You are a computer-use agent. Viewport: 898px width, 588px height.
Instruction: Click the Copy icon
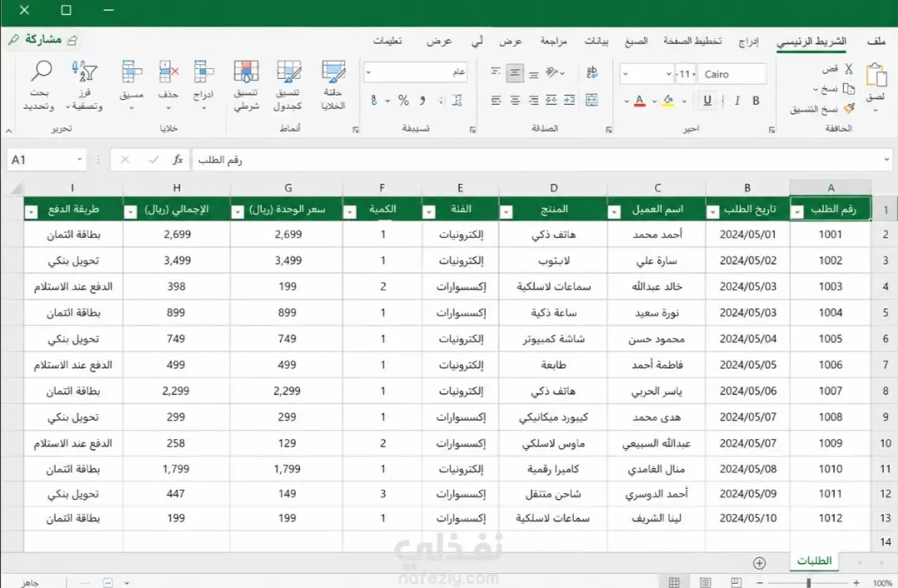849,89
